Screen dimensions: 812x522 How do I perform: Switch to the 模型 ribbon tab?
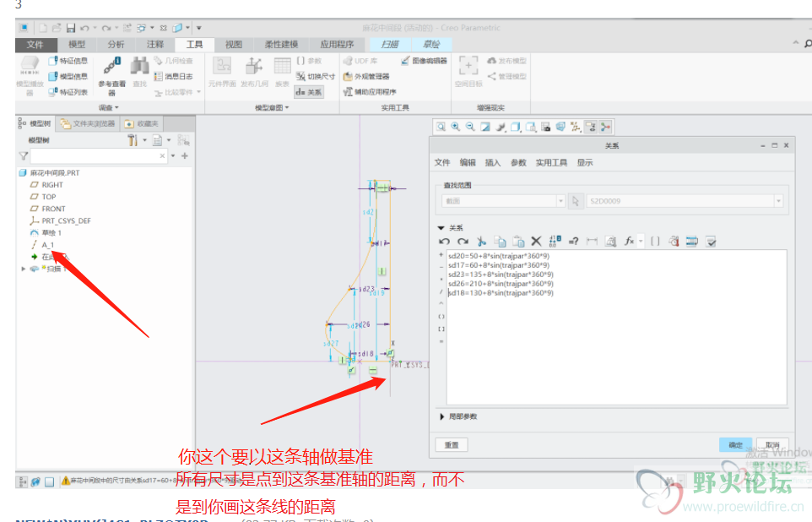click(x=77, y=45)
